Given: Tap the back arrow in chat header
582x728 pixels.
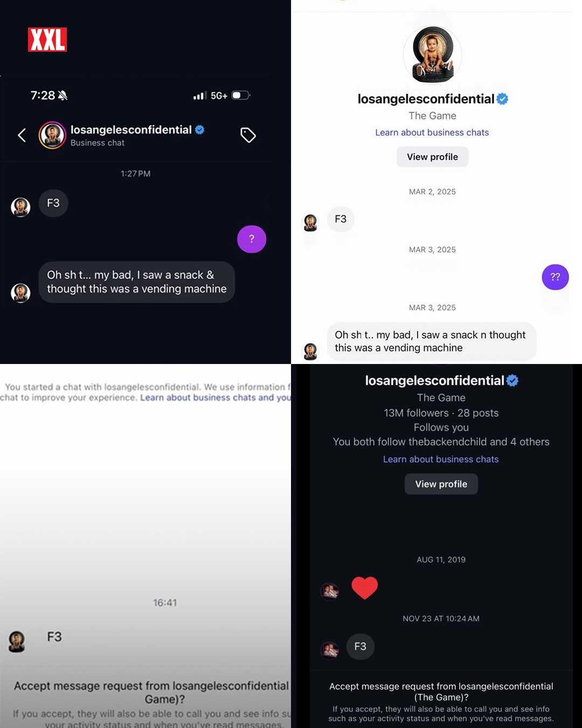Looking at the screenshot, I should pos(22,135).
